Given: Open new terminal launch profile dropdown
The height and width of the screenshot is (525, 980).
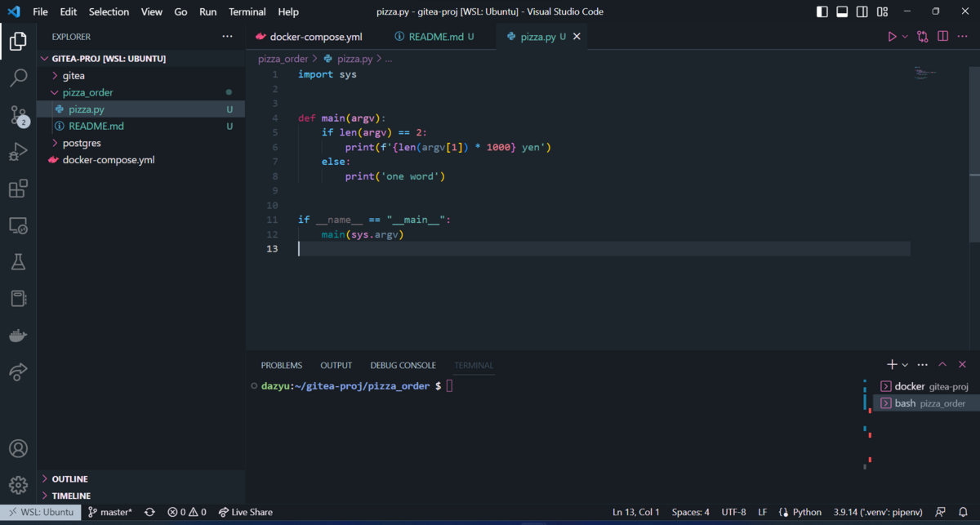Looking at the screenshot, I should coord(905,365).
